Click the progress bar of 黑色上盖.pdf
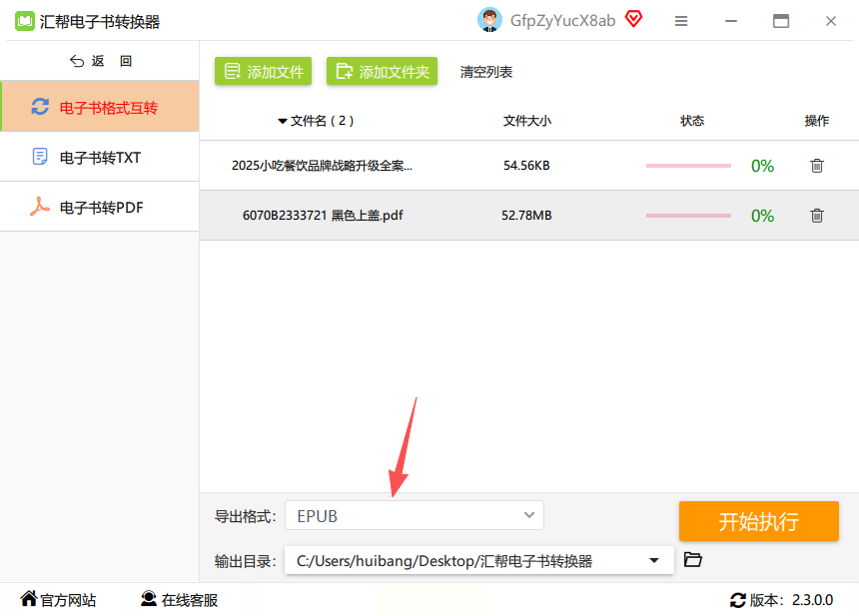 coord(688,216)
